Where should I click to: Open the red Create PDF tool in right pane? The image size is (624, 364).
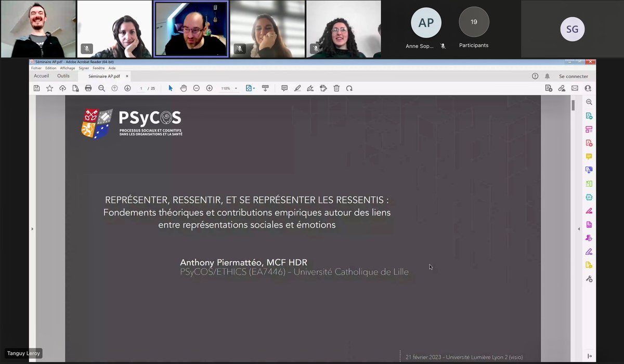click(x=589, y=143)
